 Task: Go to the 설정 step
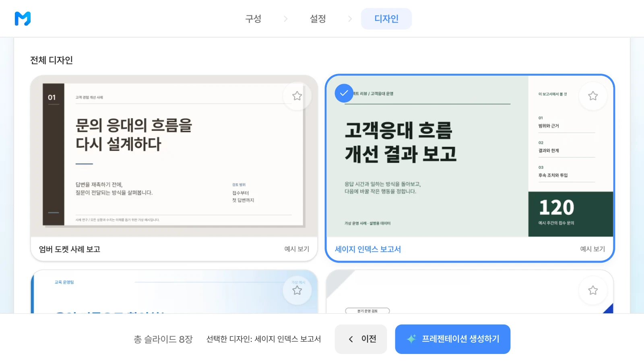(x=318, y=19)
